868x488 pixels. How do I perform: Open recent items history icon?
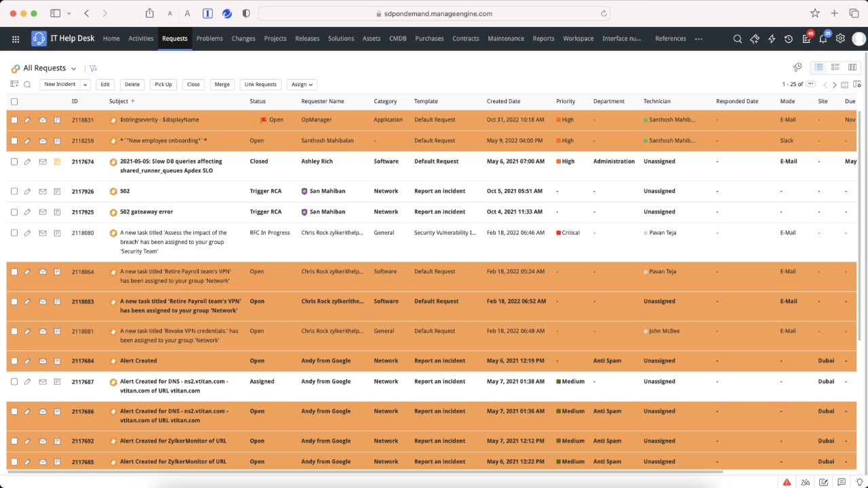pyautogui.click(x=789, y=39)
